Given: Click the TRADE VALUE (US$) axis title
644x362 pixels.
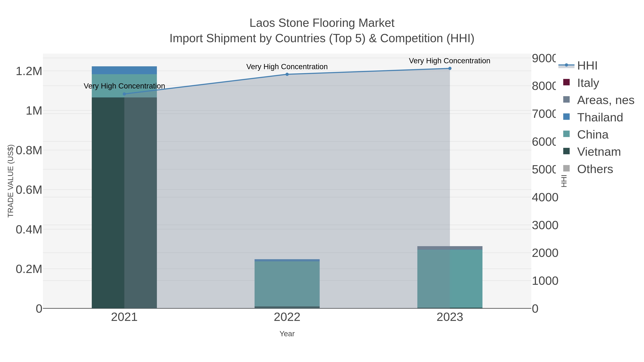Looking at the screenshot, I should 11,181.
